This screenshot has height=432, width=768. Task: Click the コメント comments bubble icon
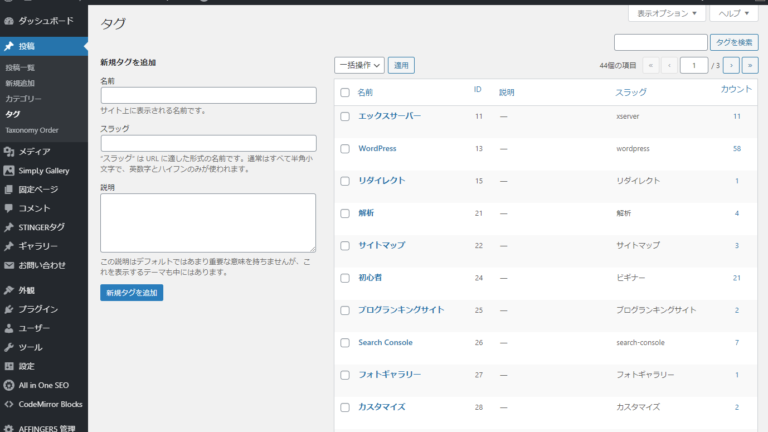(x=9, y=208)
